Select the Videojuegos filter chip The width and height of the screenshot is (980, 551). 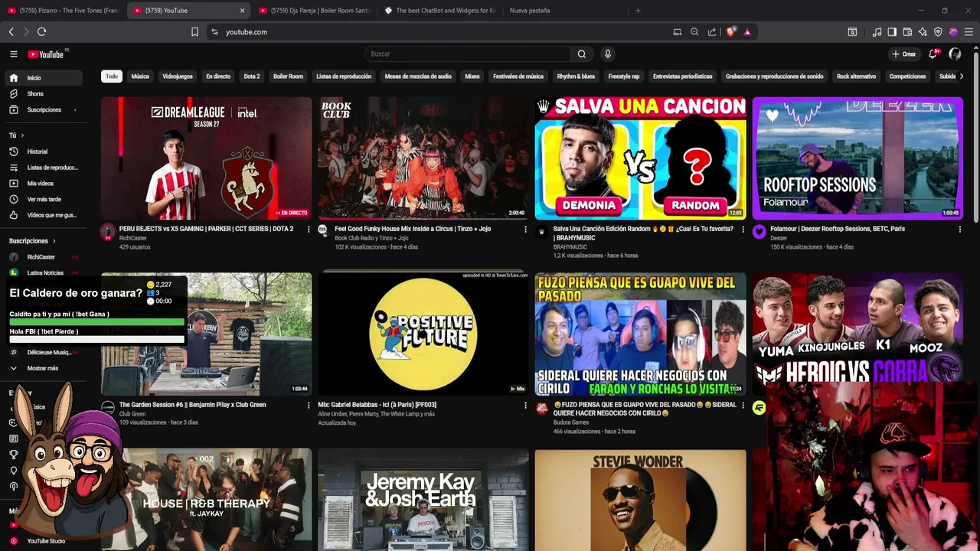click(178, 76)
